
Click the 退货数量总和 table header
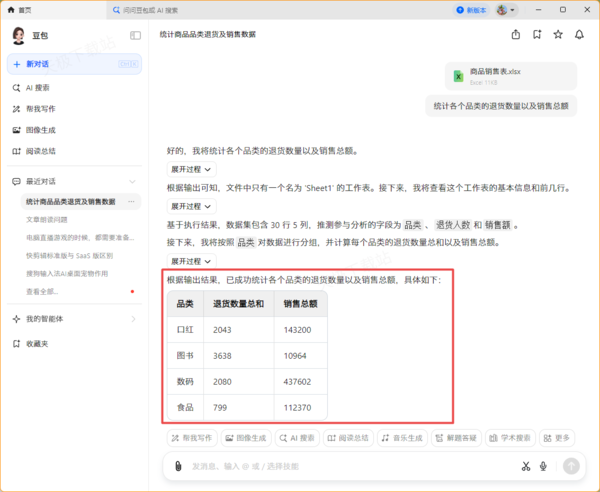point(238,304)
